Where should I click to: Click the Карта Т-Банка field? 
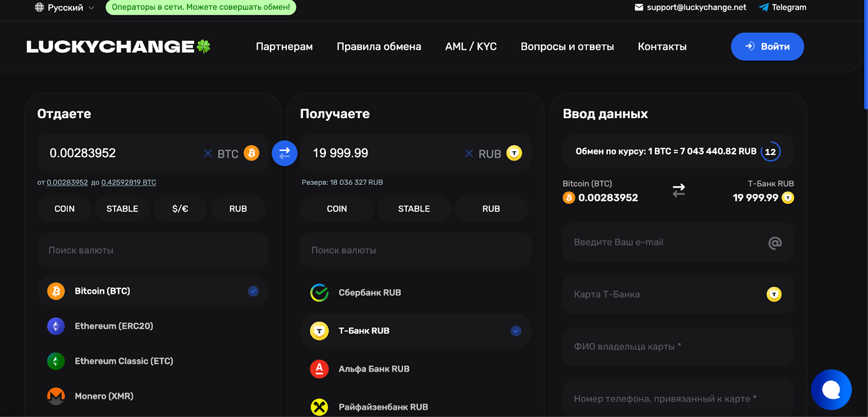tap(678, 294)
